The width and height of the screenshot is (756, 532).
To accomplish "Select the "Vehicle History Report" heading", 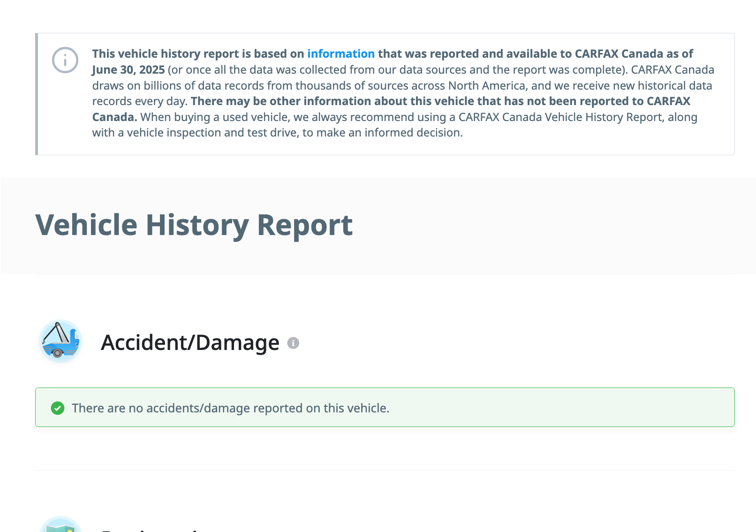I will coord(194,225).
